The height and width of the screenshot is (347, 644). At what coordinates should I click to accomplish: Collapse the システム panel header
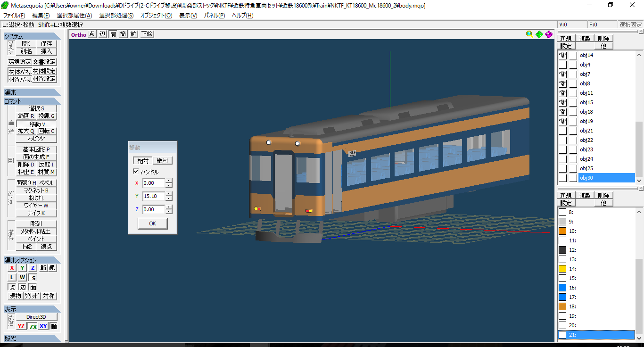pyautogui.click(x=32, y=36)
